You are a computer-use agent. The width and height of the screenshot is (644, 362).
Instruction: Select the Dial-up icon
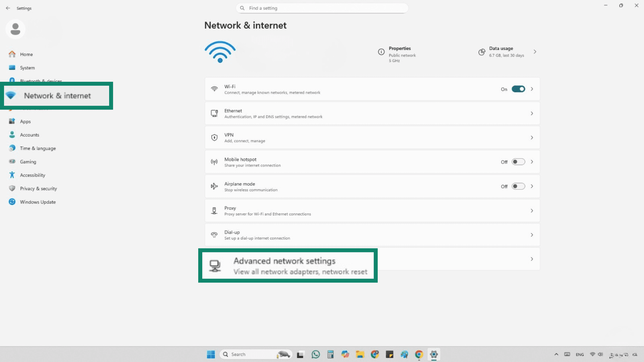(x=214, y=235)
